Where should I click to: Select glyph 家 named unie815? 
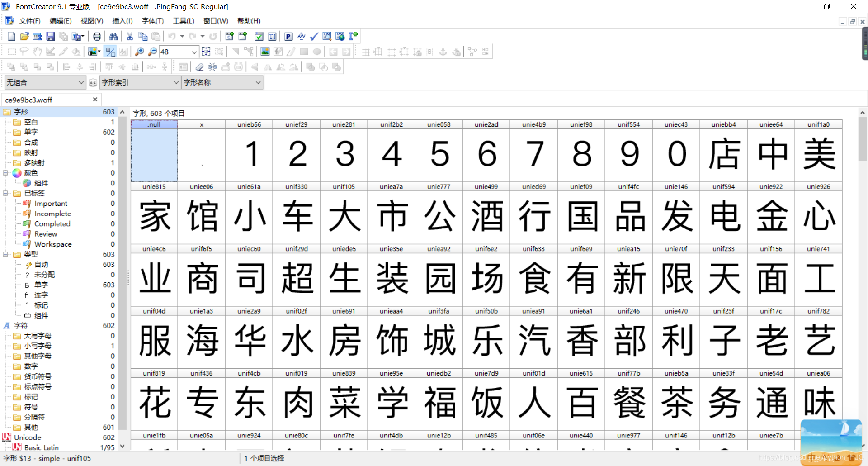click(154, 213)
